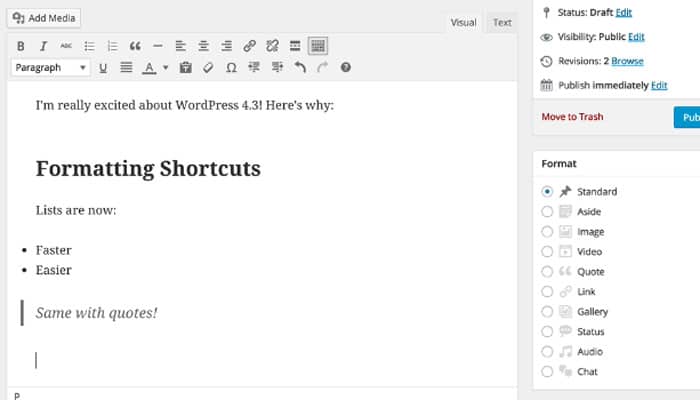Select the Aside post format
Image resolution: width=700 pixels, height=400 pixels.
pyautogui.click(x=546, y=212)
